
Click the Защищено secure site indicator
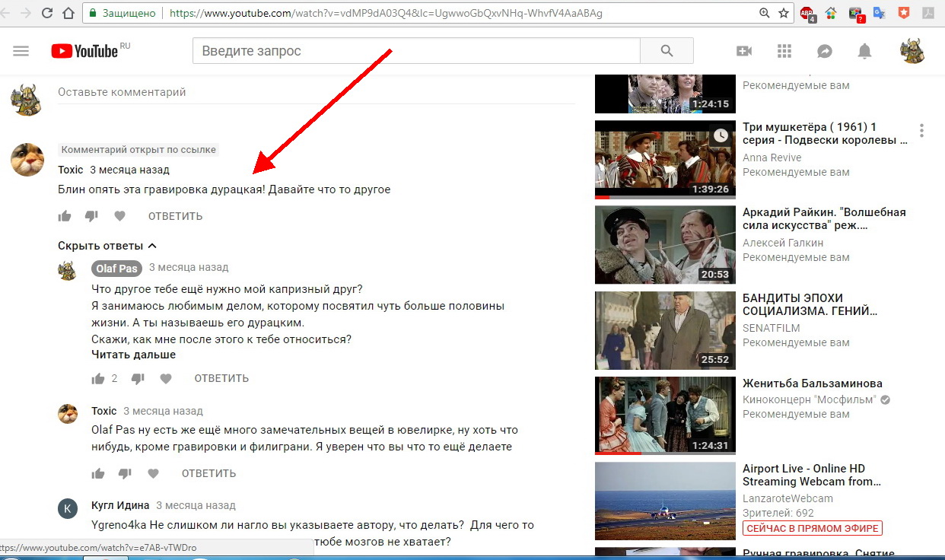pyautogui.click(x=122, y=13)
